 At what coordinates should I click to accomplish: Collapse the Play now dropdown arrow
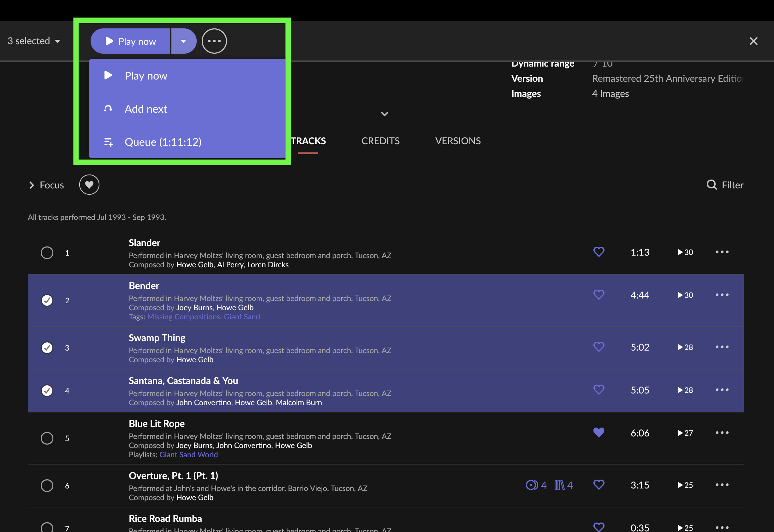pyautogui.click(x=183, y=41)
